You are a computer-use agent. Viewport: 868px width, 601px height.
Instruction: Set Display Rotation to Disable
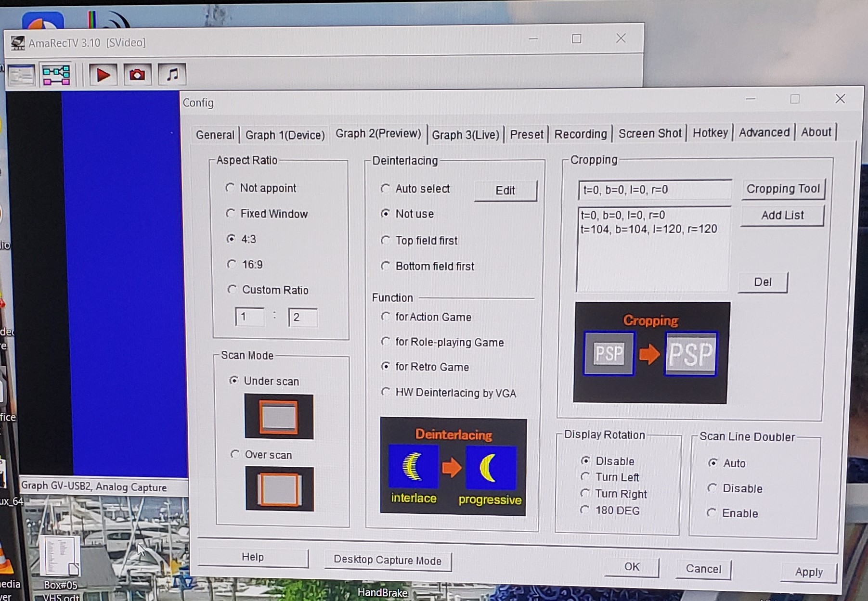[x=608, y=461]
